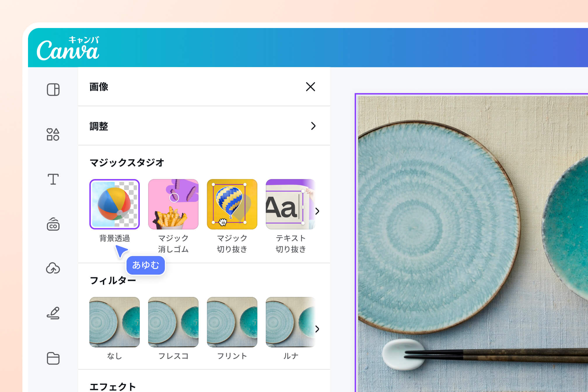Viewport: 588px width, 392px height.
Task: Choose the マジック消しゴム tool thumbnail
Action: (x=173, y=204)
